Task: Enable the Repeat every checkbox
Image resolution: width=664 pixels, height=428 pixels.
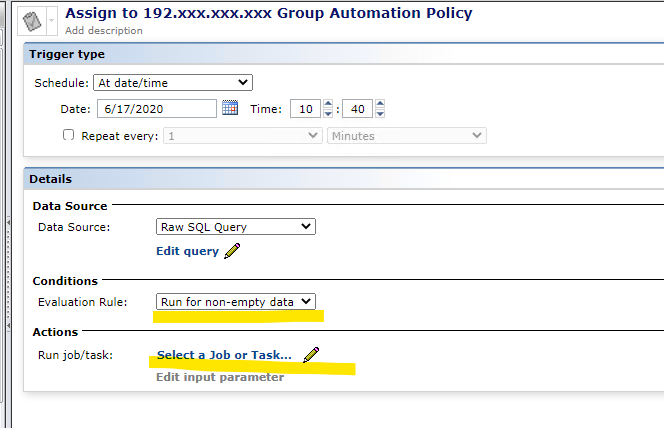Action: click(68, 135)
